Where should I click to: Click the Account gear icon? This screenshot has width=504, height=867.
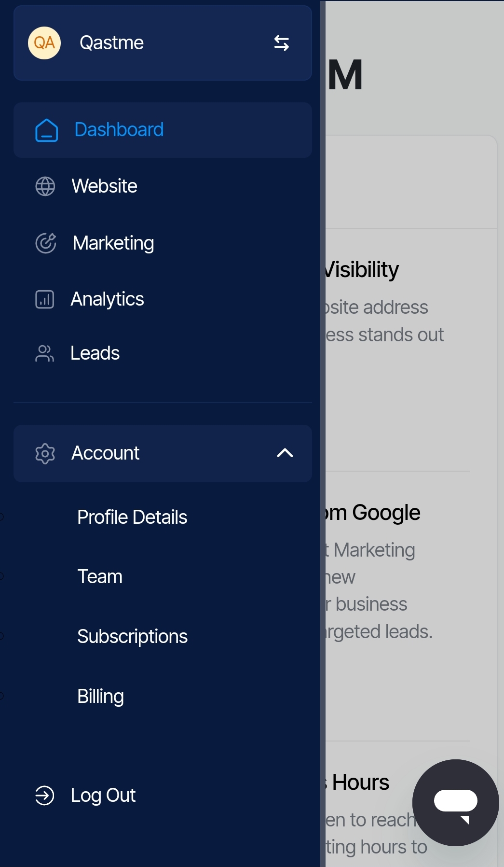[x=45, y=454]
